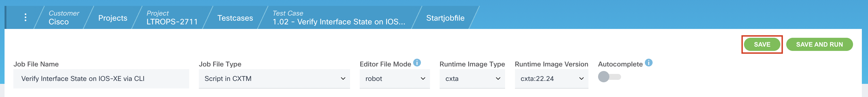Select the Startjobfile breadcrumb
The width and height of the screenshot is (868, 97).
point(445,18)
